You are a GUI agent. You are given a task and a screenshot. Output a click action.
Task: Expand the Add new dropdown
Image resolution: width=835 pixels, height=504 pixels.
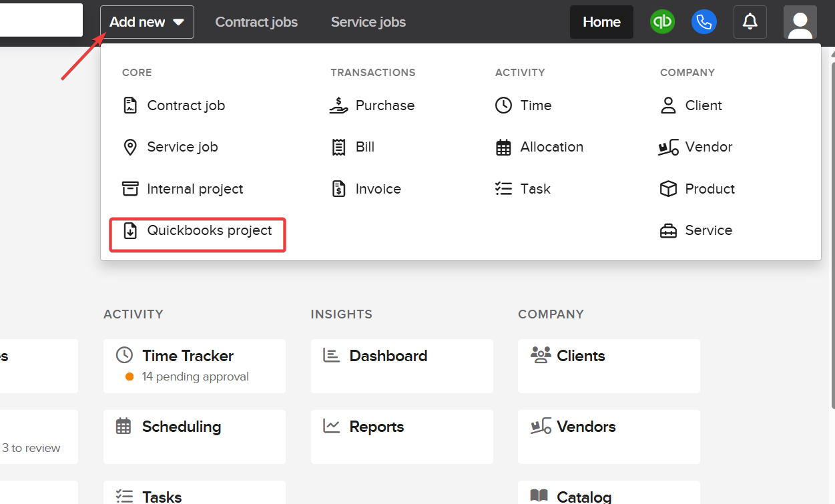pyautogui.click(x=146, y=22)
